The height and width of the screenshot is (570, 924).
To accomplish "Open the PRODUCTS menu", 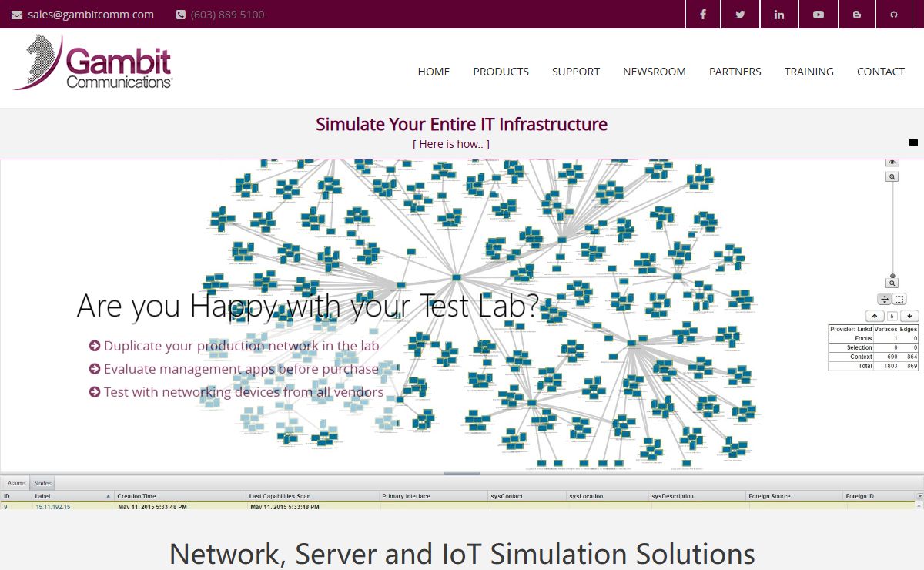I will (500, 72).
